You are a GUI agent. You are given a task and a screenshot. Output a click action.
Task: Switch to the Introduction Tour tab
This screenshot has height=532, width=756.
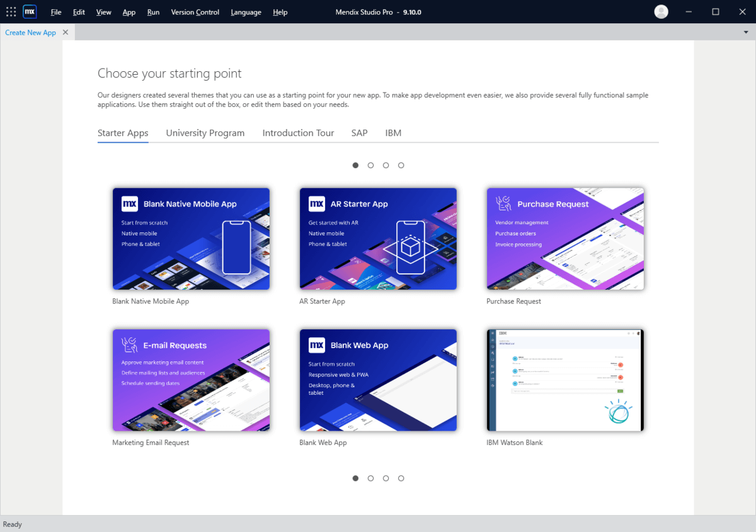[x=298, y=133]
